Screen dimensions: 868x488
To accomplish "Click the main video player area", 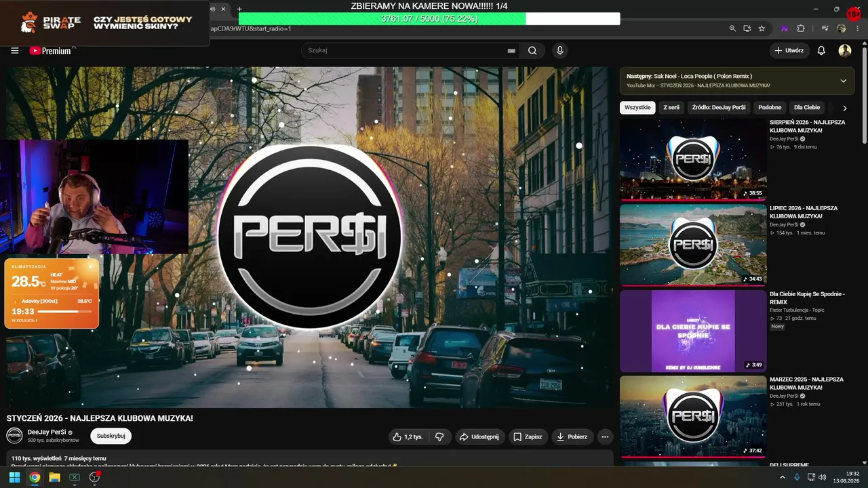I will click(x=309, y=237).
